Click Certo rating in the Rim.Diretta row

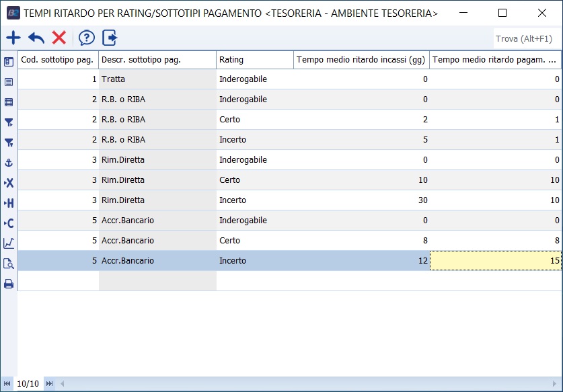point(255,180)
